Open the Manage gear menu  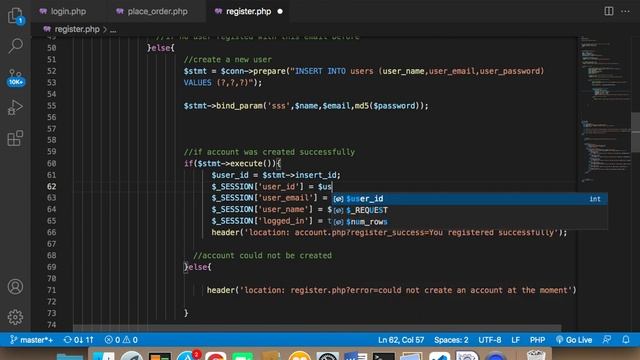pyautogui.click(x=16, y=317)
